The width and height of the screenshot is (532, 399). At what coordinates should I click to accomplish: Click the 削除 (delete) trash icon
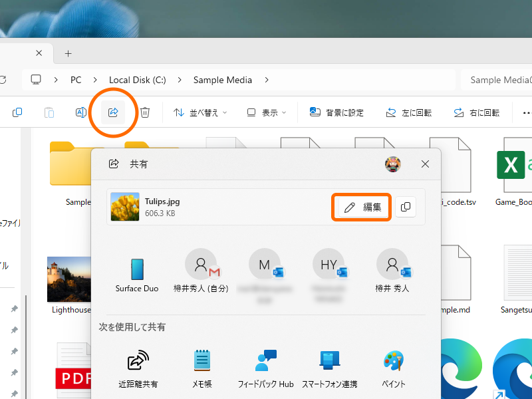point(145,112)
